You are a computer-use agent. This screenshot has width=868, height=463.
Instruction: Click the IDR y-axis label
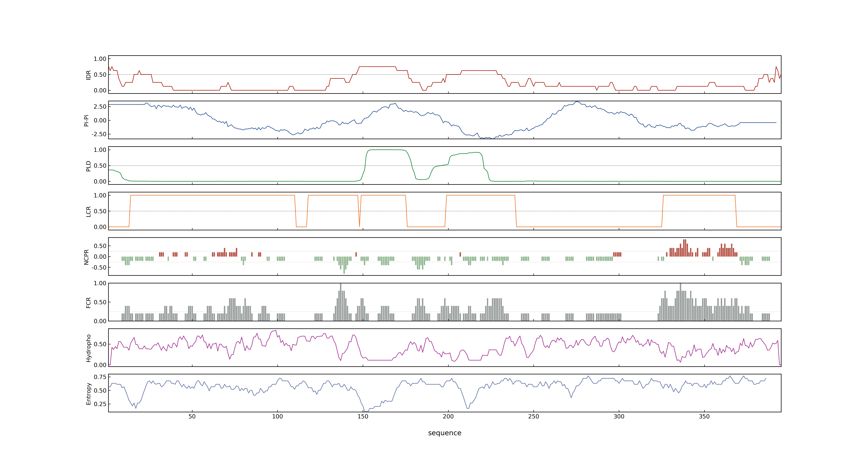88,75
